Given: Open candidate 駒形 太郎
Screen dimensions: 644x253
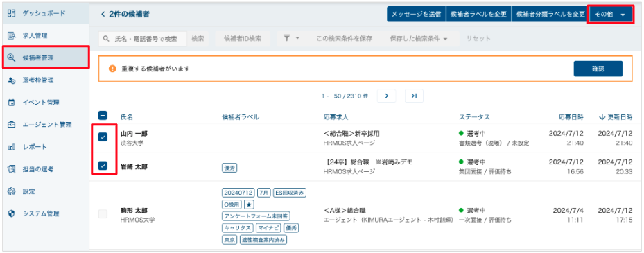Looking at the screenshot, I should click(134, 210).
